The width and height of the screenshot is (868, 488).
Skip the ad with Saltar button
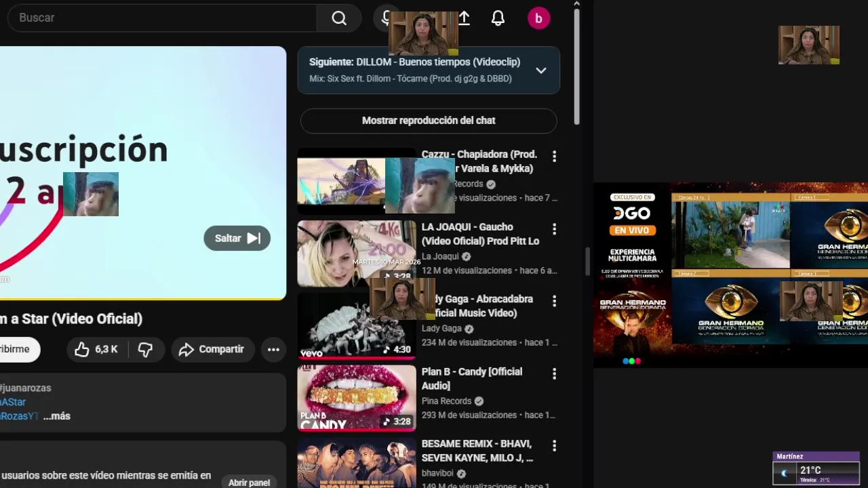pyautogui.click(x=237, y=238)
